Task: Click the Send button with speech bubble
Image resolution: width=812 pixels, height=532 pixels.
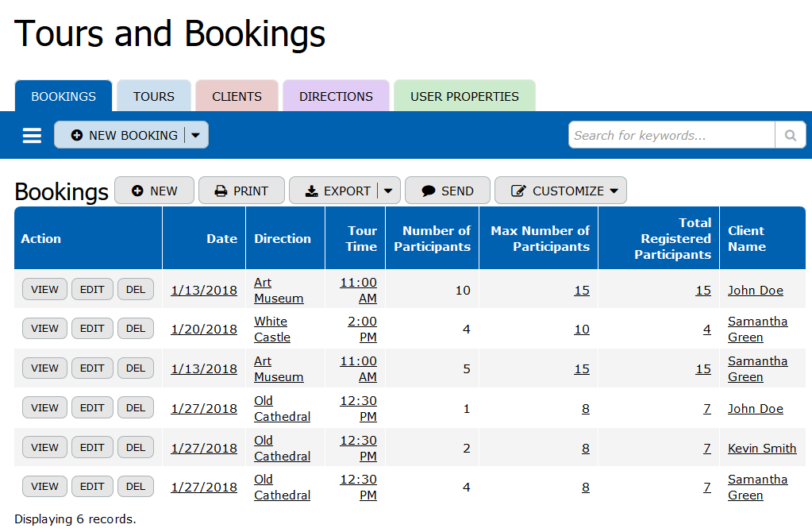Action: (448, 191)
